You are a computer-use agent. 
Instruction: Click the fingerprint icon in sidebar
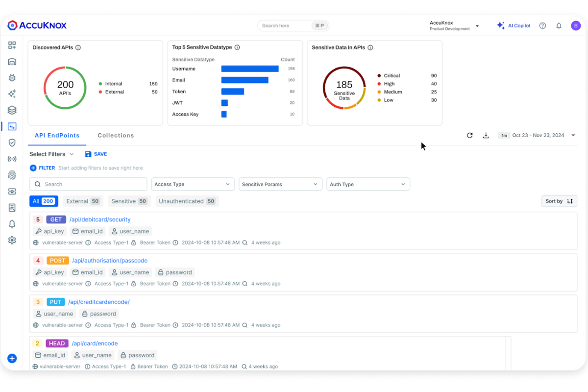point(12,175)
